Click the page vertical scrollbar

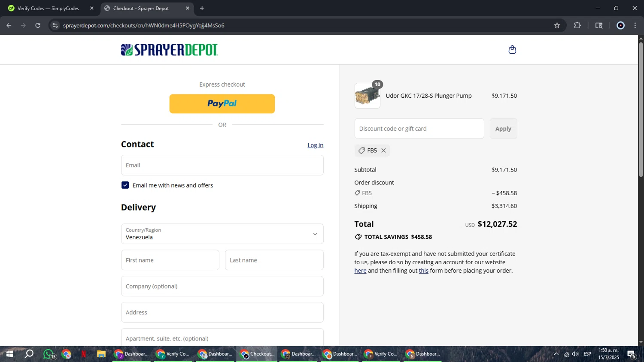click(x=641, y=110)
